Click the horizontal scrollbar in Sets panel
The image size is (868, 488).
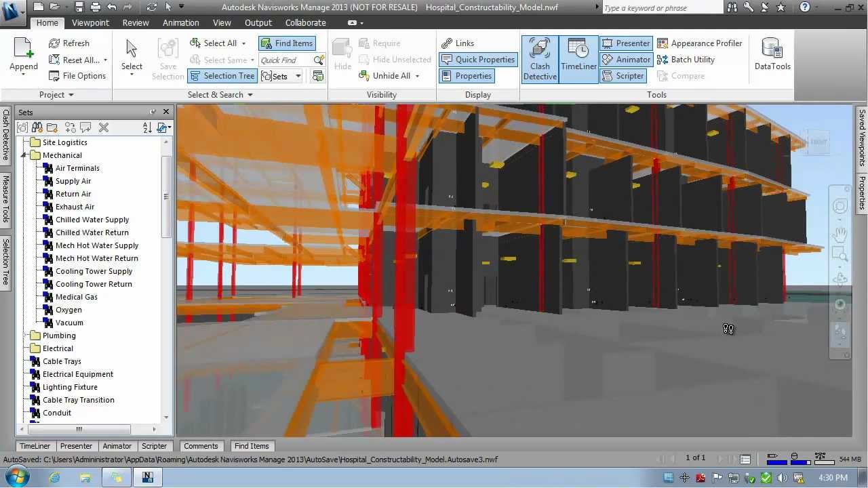click(x=79, y=429)
